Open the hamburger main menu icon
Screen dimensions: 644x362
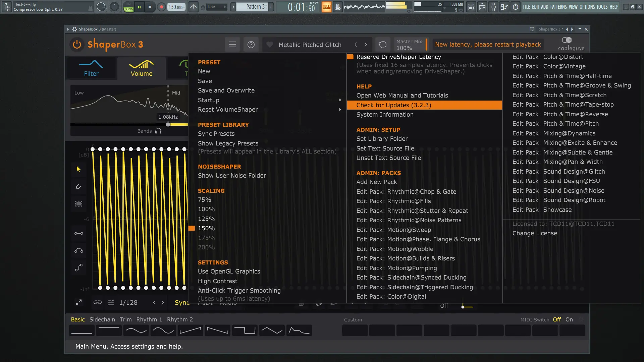(232, 45)
